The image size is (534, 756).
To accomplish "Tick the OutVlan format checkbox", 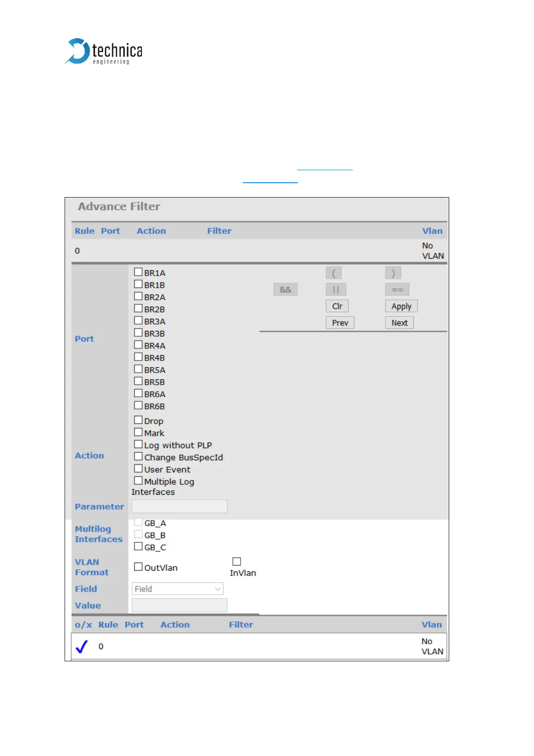I will coord(138,567).
